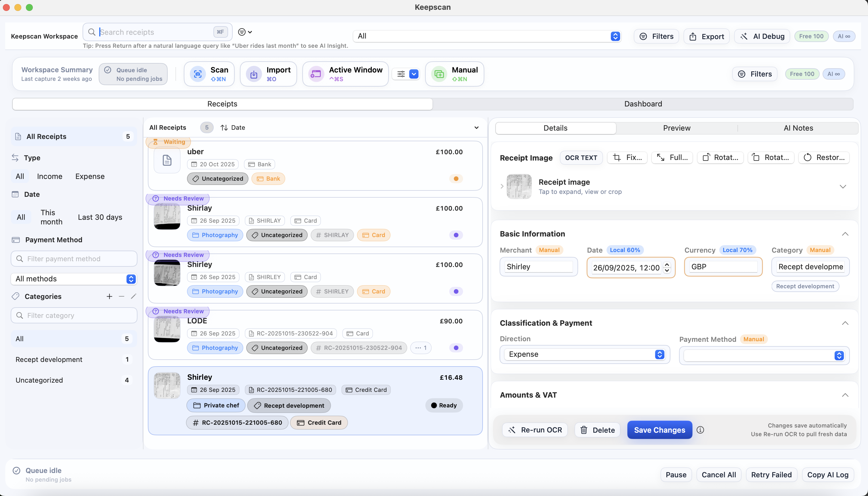This screenshot has width=868, height=496.
Task: Switch to the Dashboard tab
Action: [x=643, y=104]
